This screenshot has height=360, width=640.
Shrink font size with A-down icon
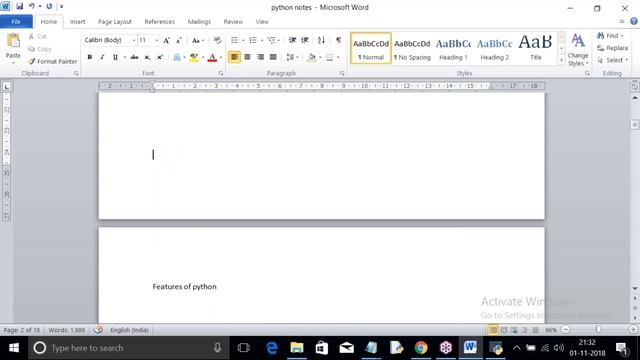pos(179,40)
